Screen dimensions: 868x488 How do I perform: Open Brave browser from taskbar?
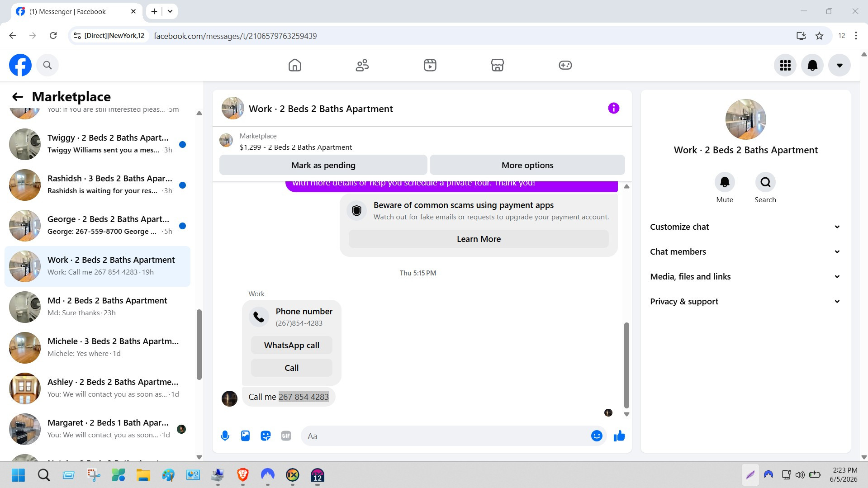pos(243,475)
